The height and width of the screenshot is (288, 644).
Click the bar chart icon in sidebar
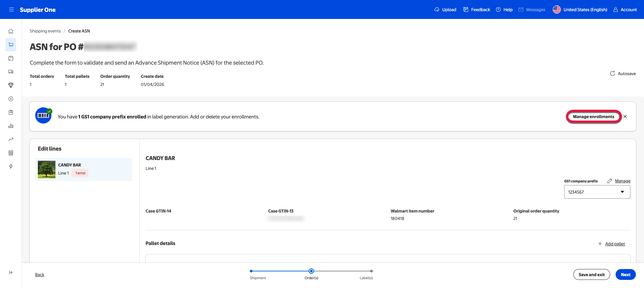click(11, 126)
